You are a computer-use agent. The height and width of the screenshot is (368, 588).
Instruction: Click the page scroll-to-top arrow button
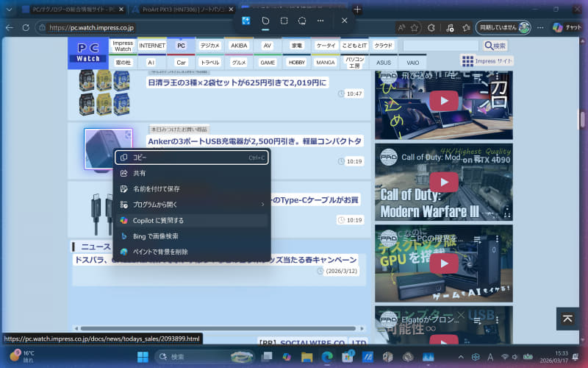pyautogui.click(x=567, y=319)
